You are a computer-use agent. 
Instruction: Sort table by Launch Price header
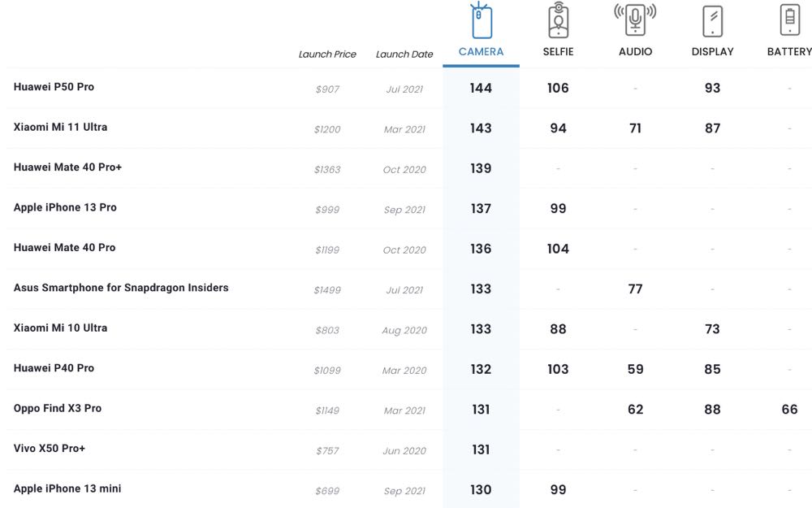pos(327,54)
